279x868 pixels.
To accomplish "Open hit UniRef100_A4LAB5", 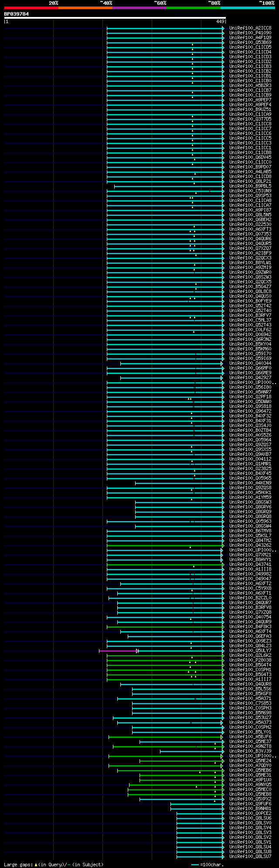I will point(250,172).
